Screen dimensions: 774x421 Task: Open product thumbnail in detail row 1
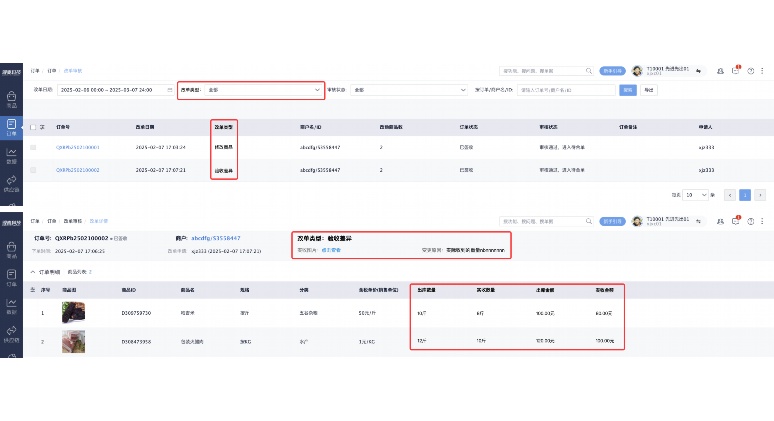coord(74,312)
